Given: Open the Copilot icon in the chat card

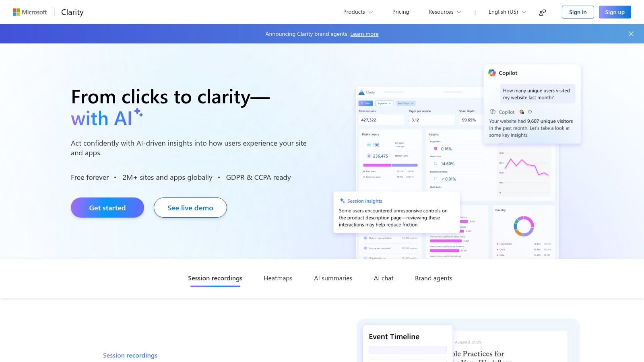Looking at the screenshot, I should 492,73.
